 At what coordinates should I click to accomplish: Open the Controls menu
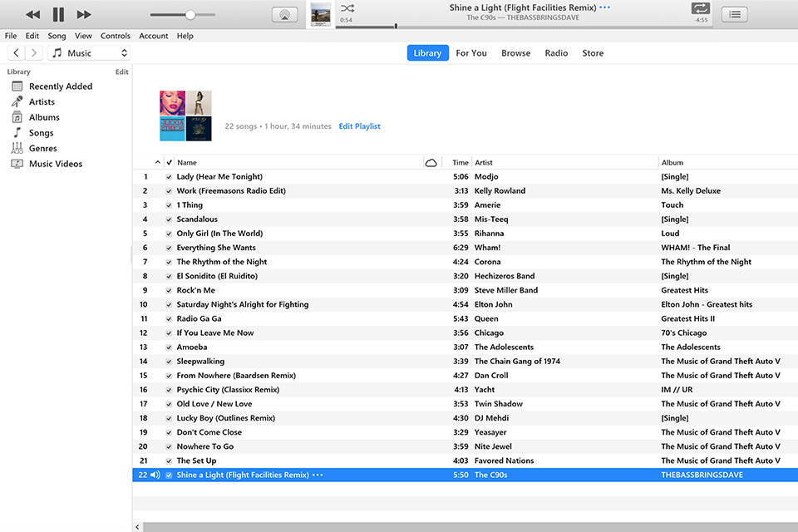(115, 36)
